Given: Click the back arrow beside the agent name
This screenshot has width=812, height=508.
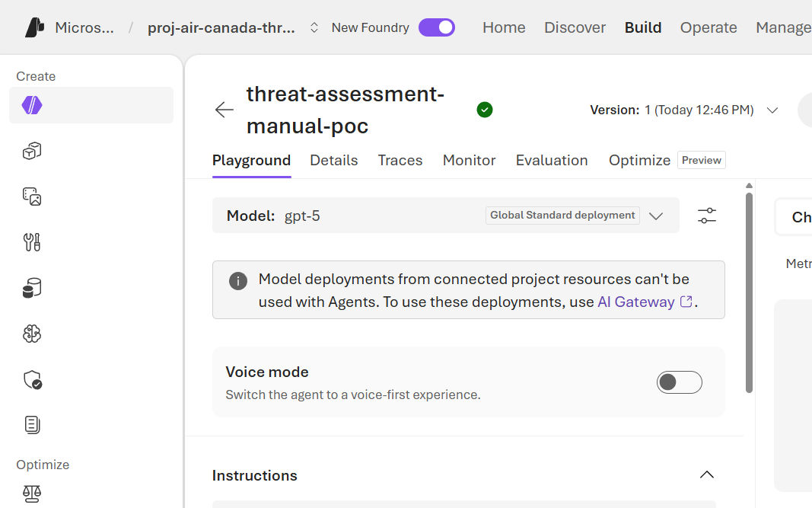Looking at the screenshot, I should pyautogui.click(x=224, y=110).
